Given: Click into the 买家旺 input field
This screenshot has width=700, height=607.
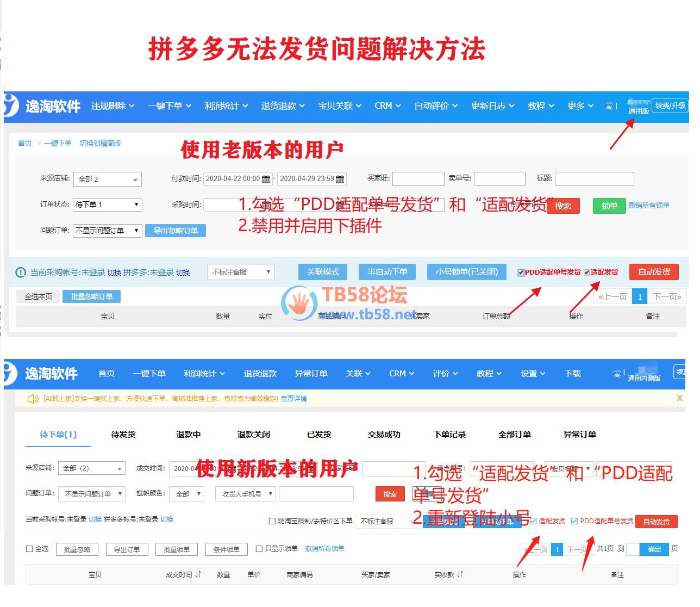Looking at the screenshot, I should (x=418, y=179).
